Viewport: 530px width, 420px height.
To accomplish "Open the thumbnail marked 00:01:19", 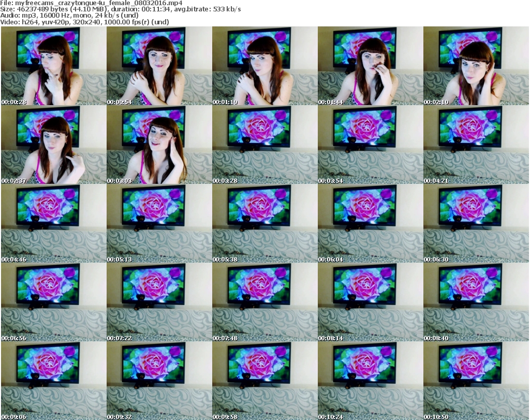I will [x=264, y=66].
